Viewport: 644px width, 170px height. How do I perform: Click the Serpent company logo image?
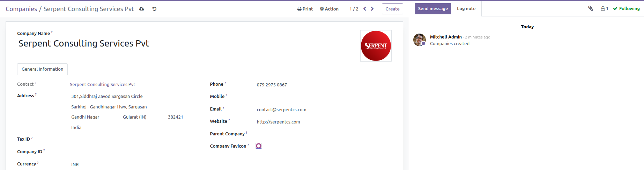coord(376,46)
